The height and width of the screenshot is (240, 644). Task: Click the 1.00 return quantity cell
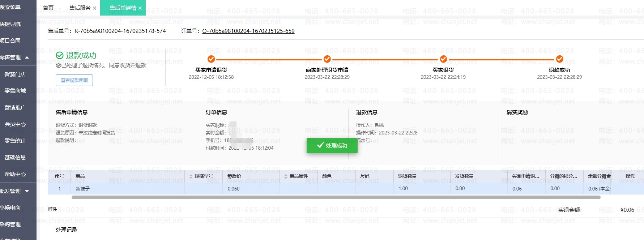(422, 189)
